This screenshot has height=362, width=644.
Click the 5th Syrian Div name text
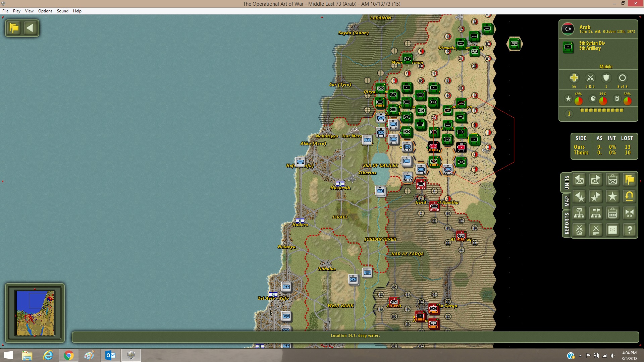click(x=592, y=43)
